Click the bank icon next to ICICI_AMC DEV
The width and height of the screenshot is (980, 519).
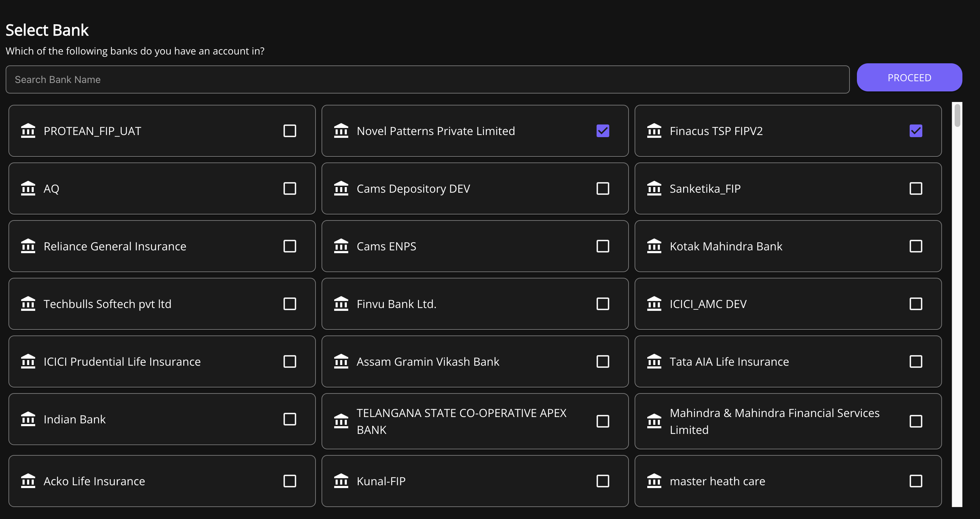pos(654,304)
